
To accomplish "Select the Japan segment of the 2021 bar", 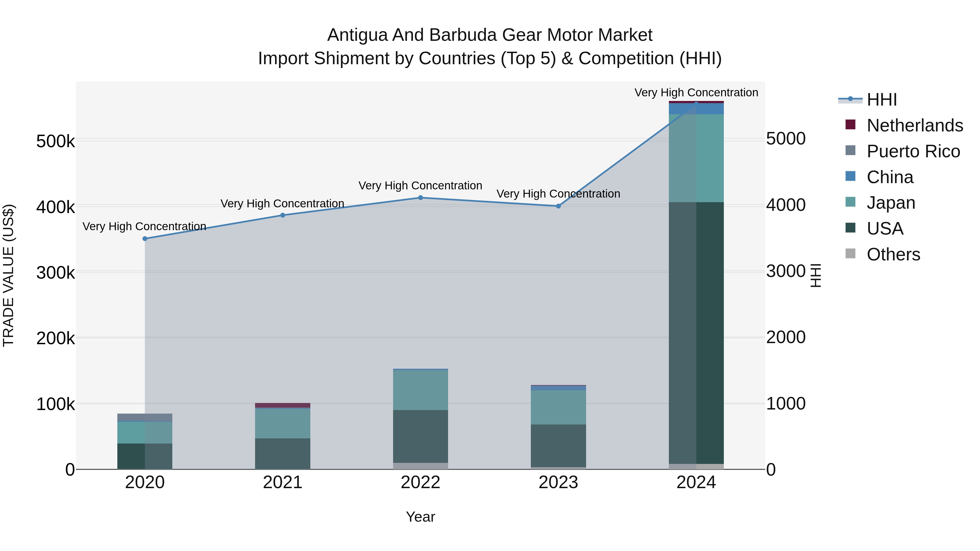I will tap(283, 424).
